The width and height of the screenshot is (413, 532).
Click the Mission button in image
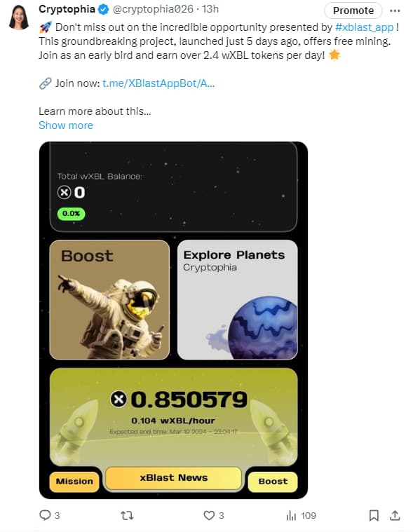(x=74, y=481)
